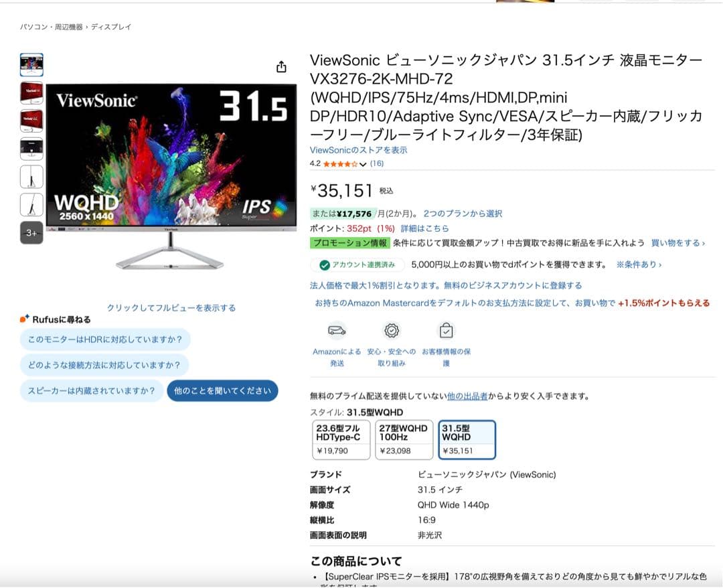Click the share icon
Image resolution: width=723 pixels, height=588 pixels.
(x=282, y=68)
